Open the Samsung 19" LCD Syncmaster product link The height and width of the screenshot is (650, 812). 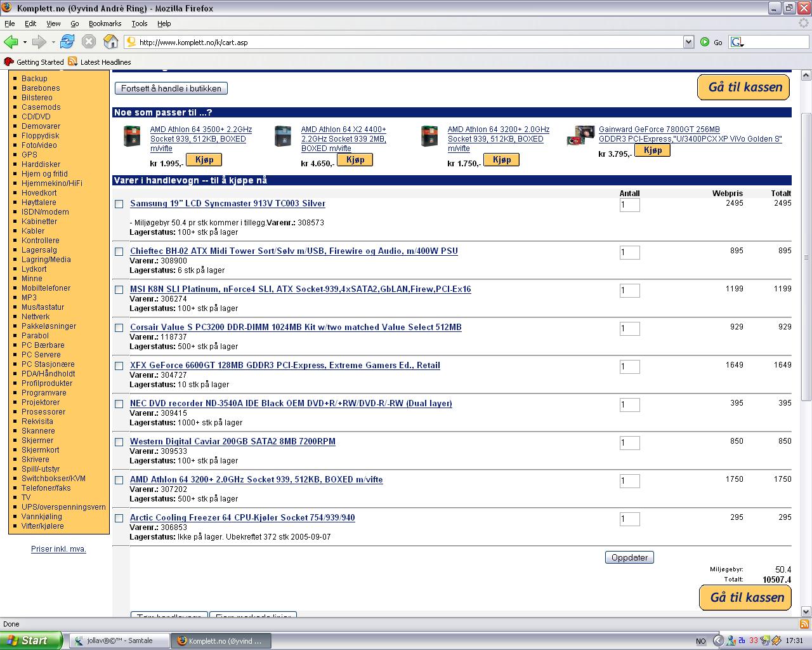(x=228, y=204)
